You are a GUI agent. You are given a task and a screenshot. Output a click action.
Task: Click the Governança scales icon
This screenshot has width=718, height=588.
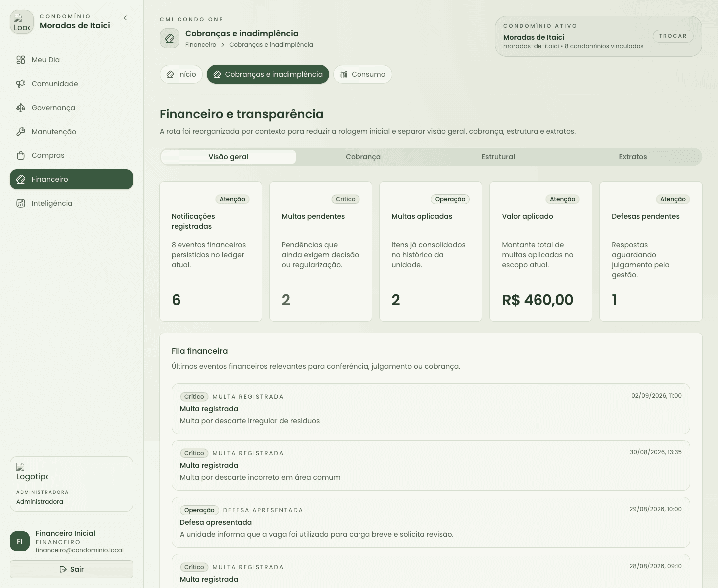tap(21, 108)
